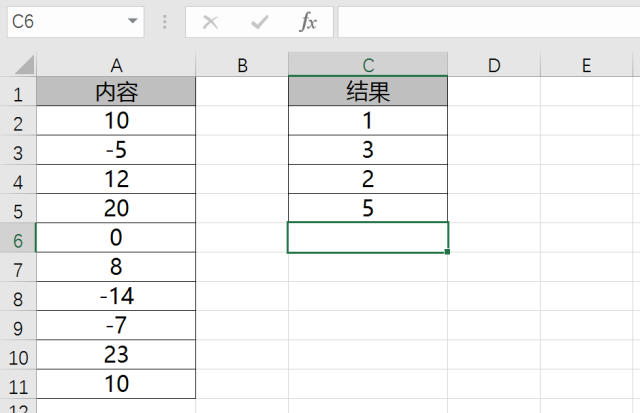Viewport: 640px width, 413px height.
Task: Click the formula bar three-dot resize handle
Action: pyautogui.click(x=164, y=22)
